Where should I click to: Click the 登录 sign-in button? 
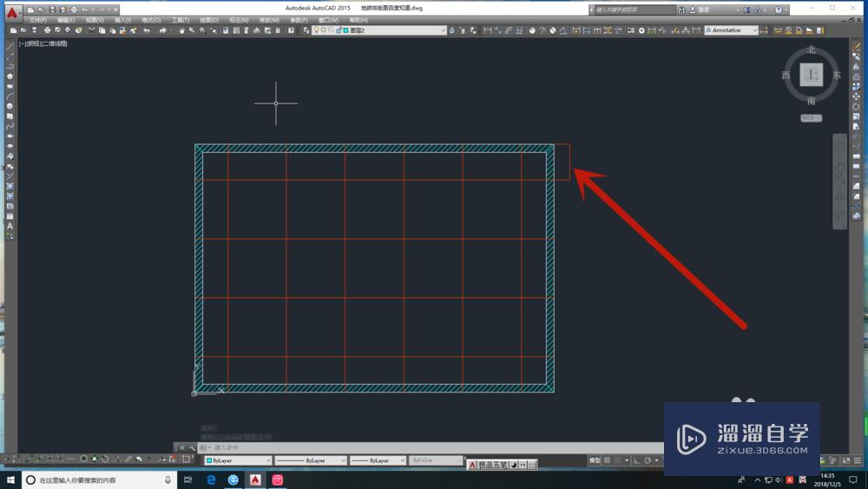click(x=699, y=10)
